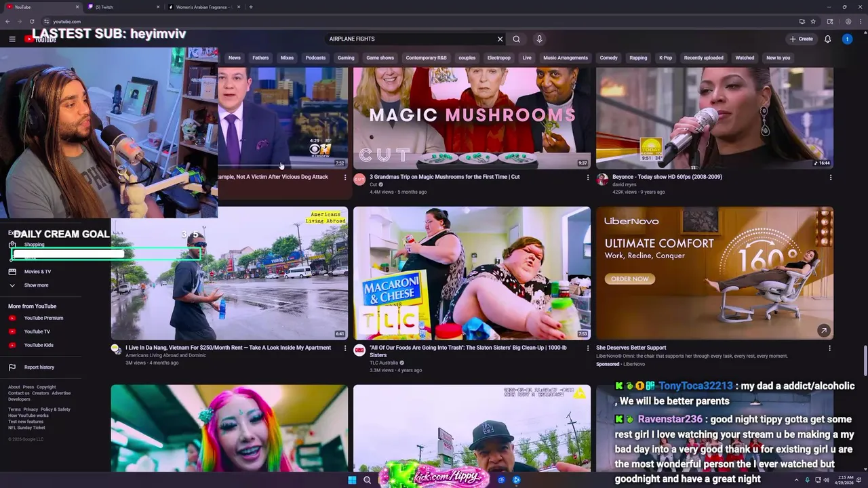Image resolution: width=868 pixels, height=488 pixels.
Task: Select the Fathers filter chip
Action: click(x=260, y=58)
